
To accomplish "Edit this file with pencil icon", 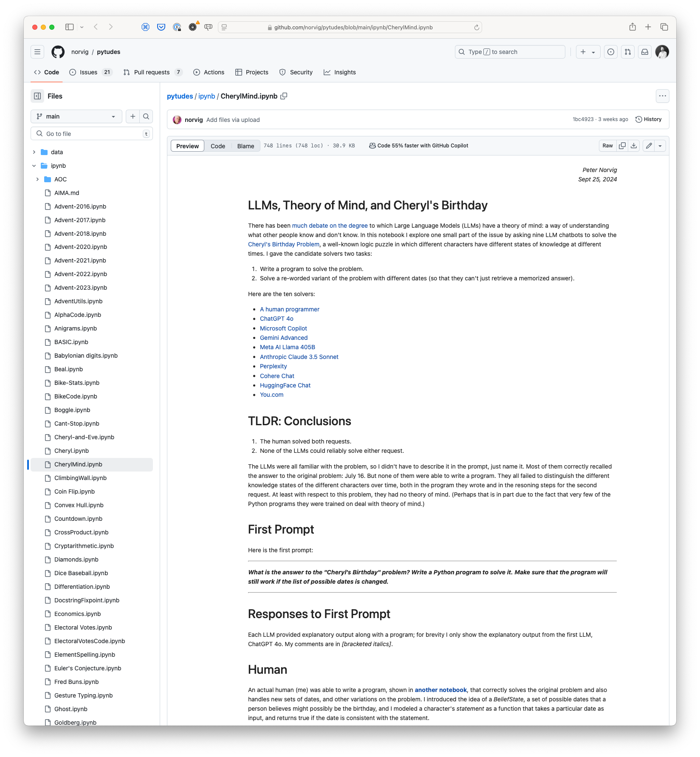I will [649, 146].
